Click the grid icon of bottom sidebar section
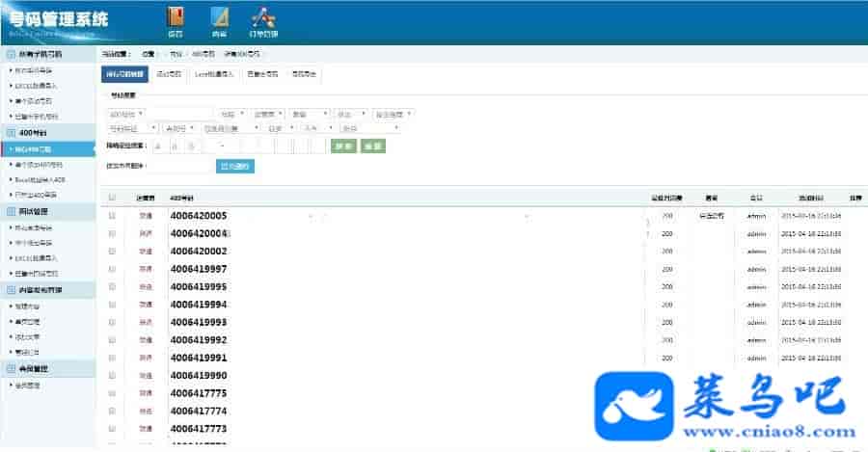The image size is (868, 452). click(11, 368)
